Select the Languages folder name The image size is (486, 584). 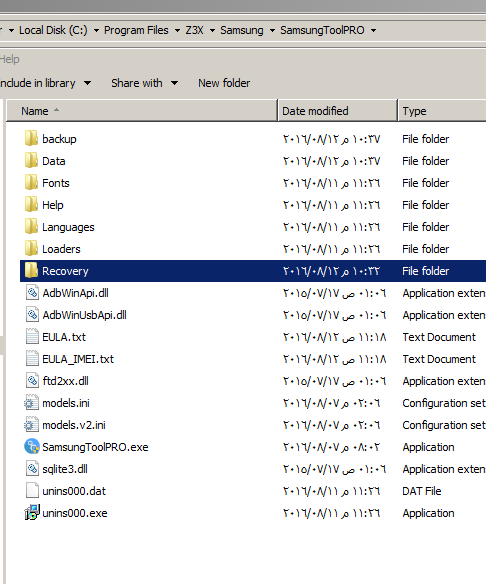click(68, 227)
